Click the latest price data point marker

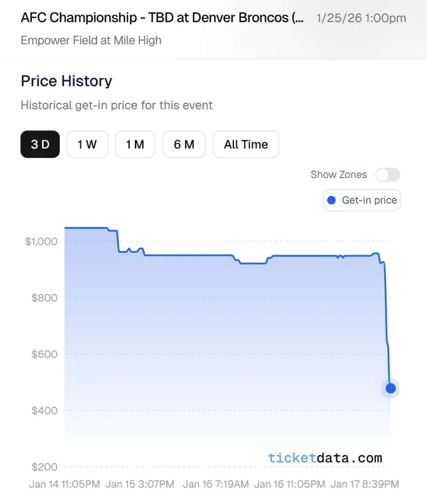click(x=391, y=388)
